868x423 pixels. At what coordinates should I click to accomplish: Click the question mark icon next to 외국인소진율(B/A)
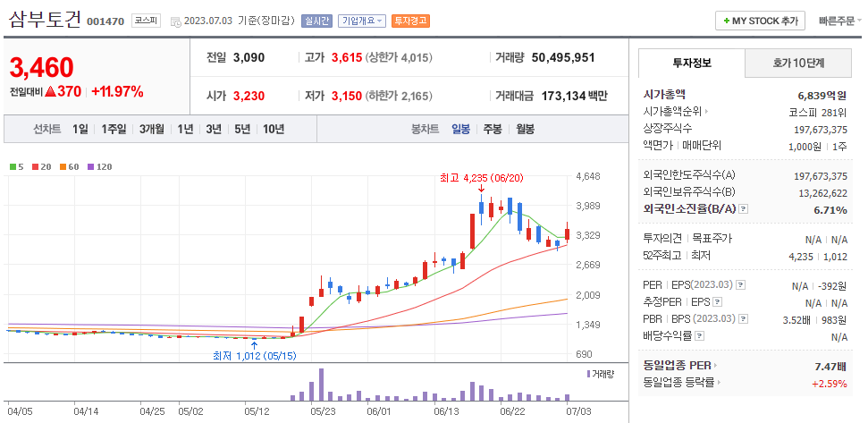pyautogui.click(x=744, y=209)
